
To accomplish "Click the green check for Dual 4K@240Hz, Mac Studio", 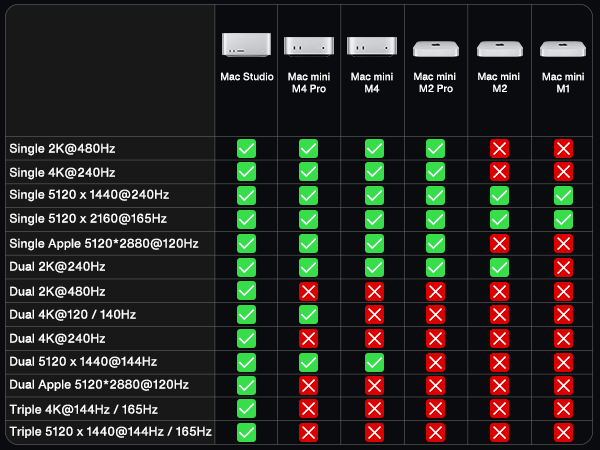I will (x=246, y=339).
